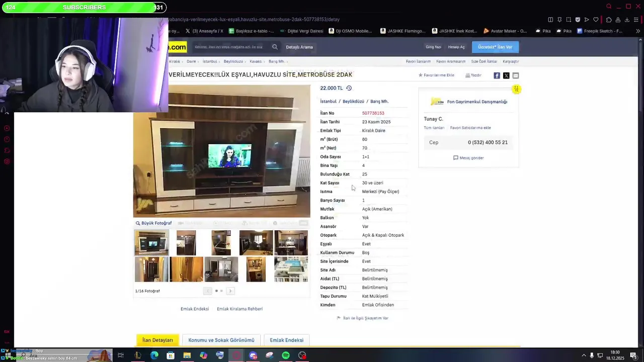Expand the bookmarks bar overflow chevron
Screen dimensions: 644x362
(638, 31)
